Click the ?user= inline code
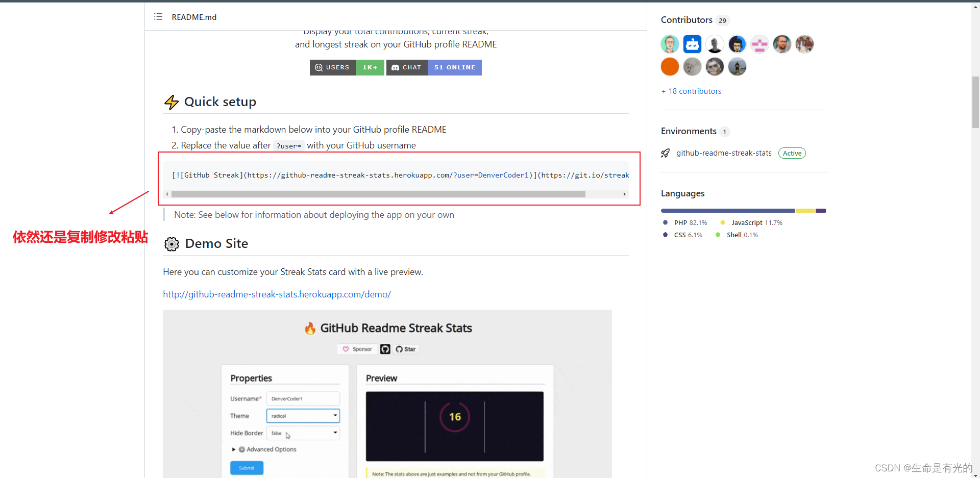Viewport: 980px width, 478px height. point(289,145)
